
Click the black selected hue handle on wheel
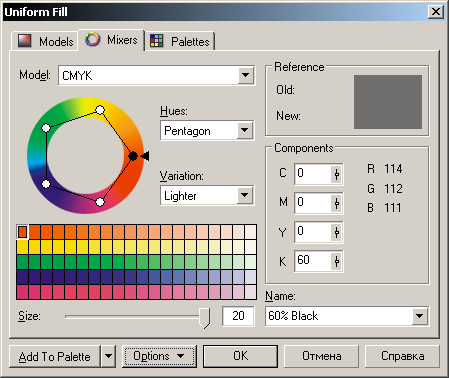click(133, 156)
